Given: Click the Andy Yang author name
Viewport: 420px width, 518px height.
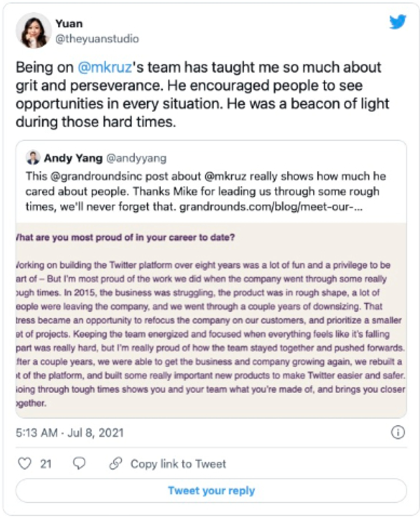Looking at the screenshot, I should (x=73, y=158).
